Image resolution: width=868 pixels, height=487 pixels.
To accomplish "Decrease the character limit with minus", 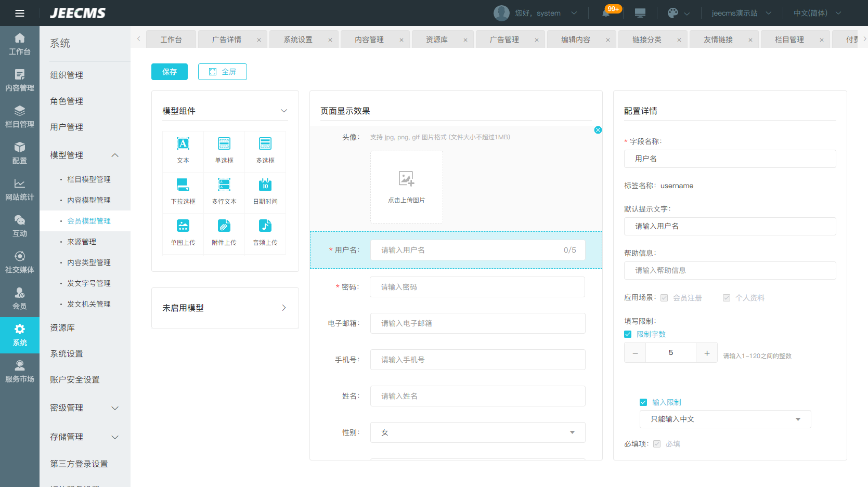I will pos(635,353).
